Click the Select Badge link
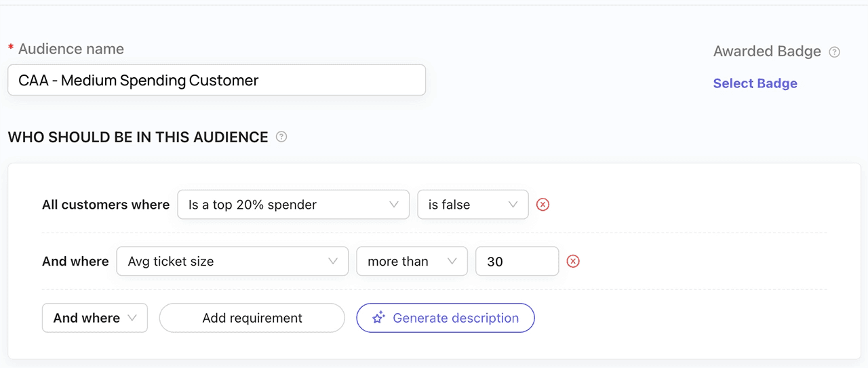Image resolution: width=868 pixels, height=368 pixels. 755,83
